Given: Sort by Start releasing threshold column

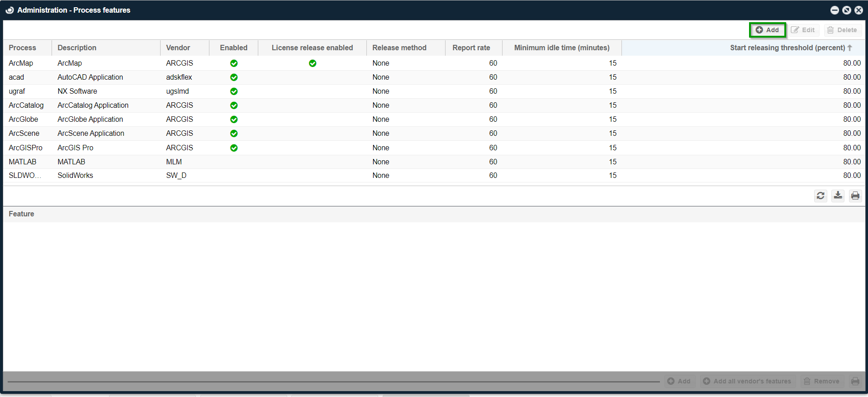Looking at the screenshot, I should [787, 48].
